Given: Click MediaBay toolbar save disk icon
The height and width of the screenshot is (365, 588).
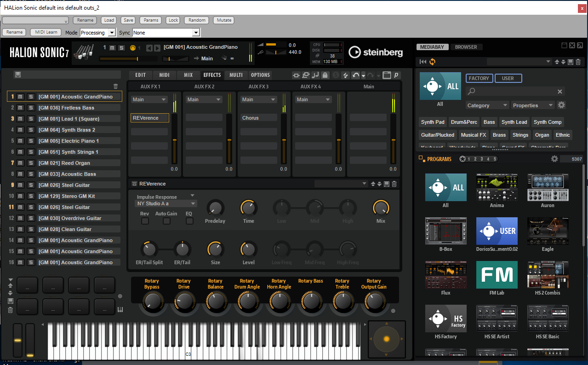Looking at the screenshot, I should click(571, 62).
